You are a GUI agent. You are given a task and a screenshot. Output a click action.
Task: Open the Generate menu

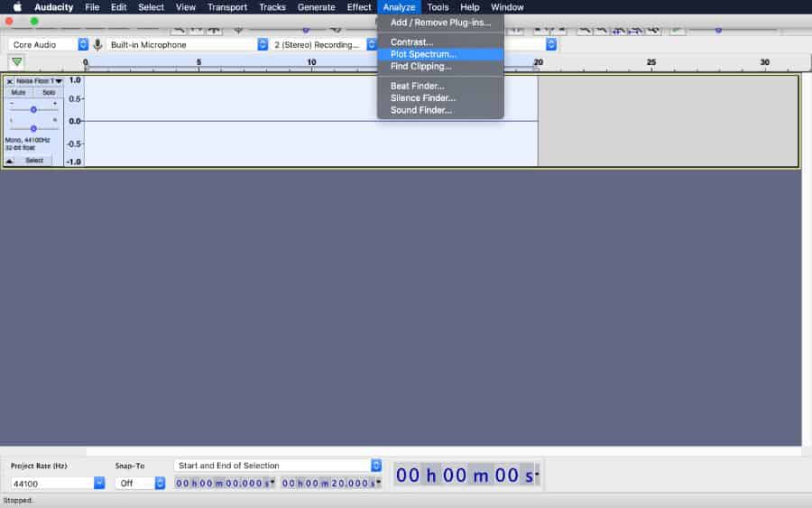click(317, 7)
